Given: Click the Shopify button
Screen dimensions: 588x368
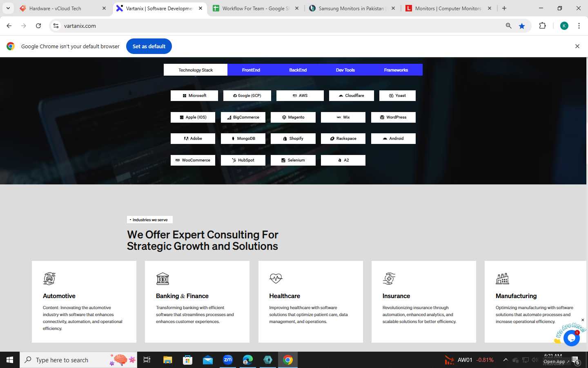Looking at the screenshot, I should coord(293,139).
